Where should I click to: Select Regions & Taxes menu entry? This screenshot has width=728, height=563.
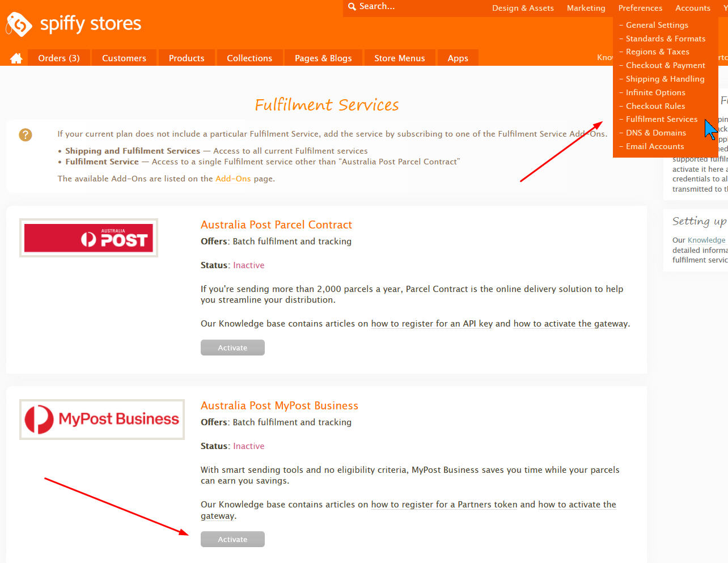(x=658, y=52)
